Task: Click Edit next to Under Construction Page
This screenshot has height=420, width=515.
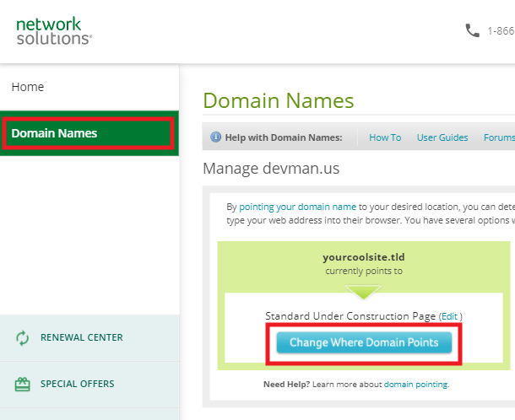Action: (449, 316)
